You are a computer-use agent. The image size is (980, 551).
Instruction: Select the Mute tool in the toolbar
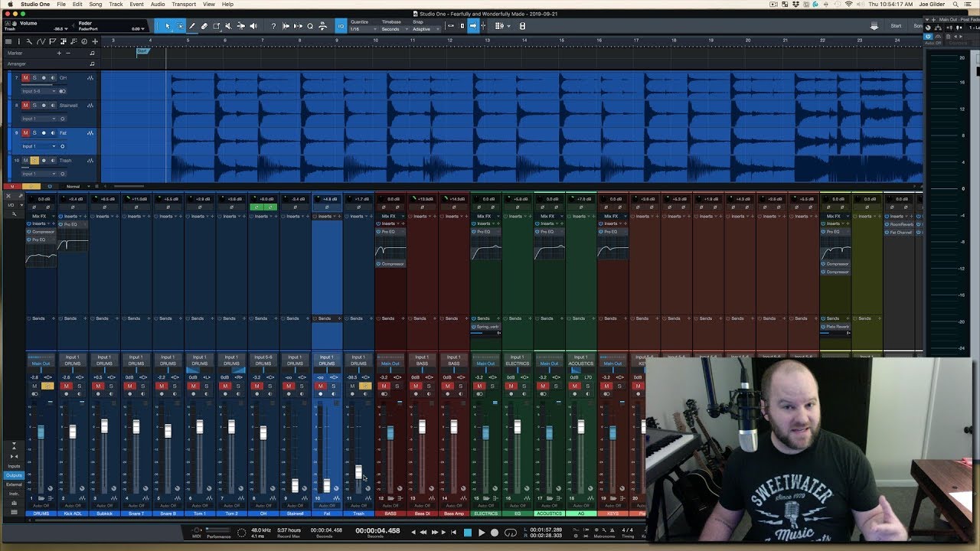coord(229,26)
